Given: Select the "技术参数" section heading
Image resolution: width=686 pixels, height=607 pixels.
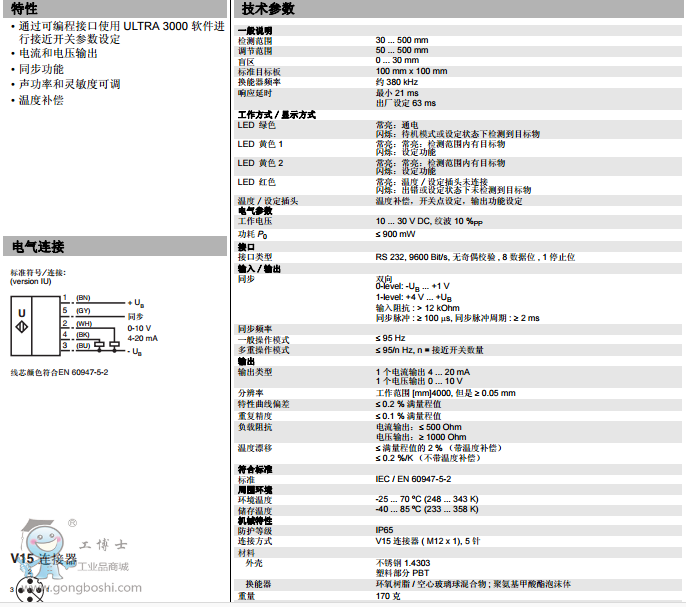Looking at the screenshot, I should [268, 8].
